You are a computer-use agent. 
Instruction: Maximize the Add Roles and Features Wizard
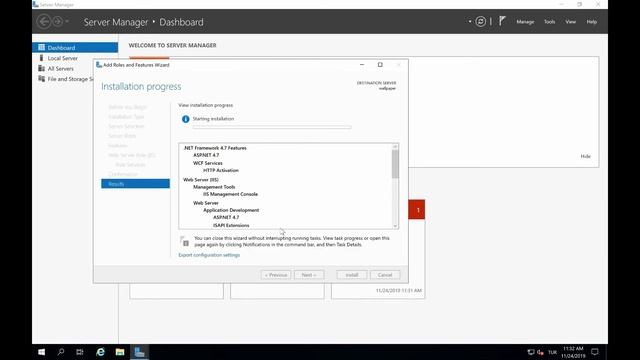380,64
